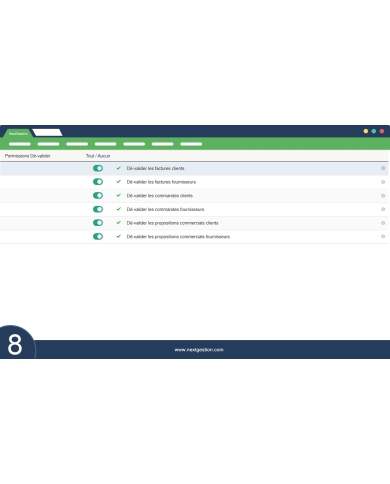Open the www.nextgestion.com footer link
390x484 pixels.
pos(199,350)
